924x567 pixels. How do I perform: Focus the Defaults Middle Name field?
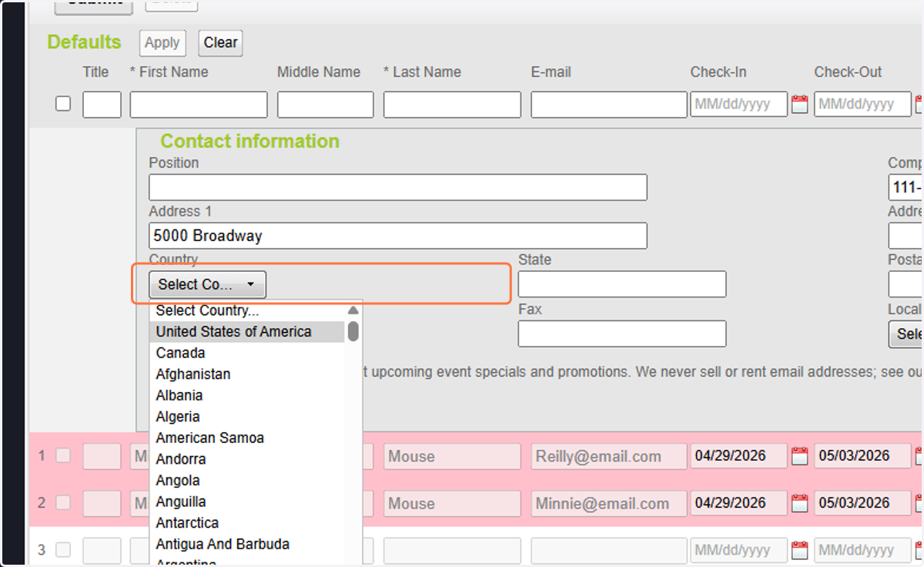point(326,105)
